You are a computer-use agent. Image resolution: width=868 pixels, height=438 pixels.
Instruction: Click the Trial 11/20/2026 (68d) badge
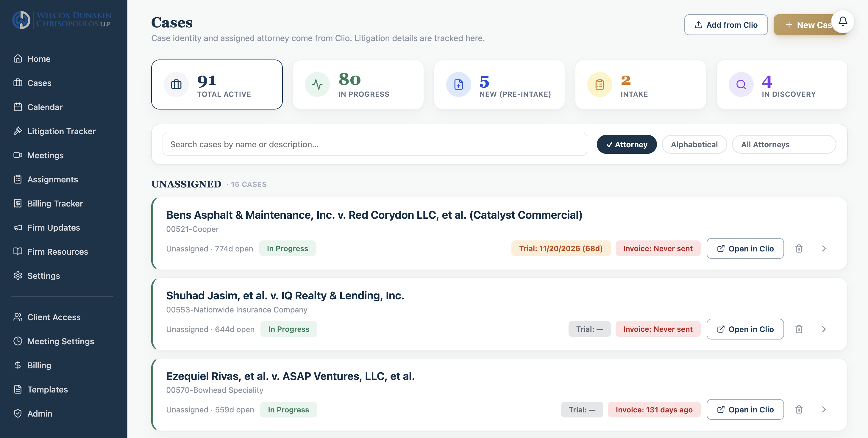pyautogui.click(x=561, y=248)
